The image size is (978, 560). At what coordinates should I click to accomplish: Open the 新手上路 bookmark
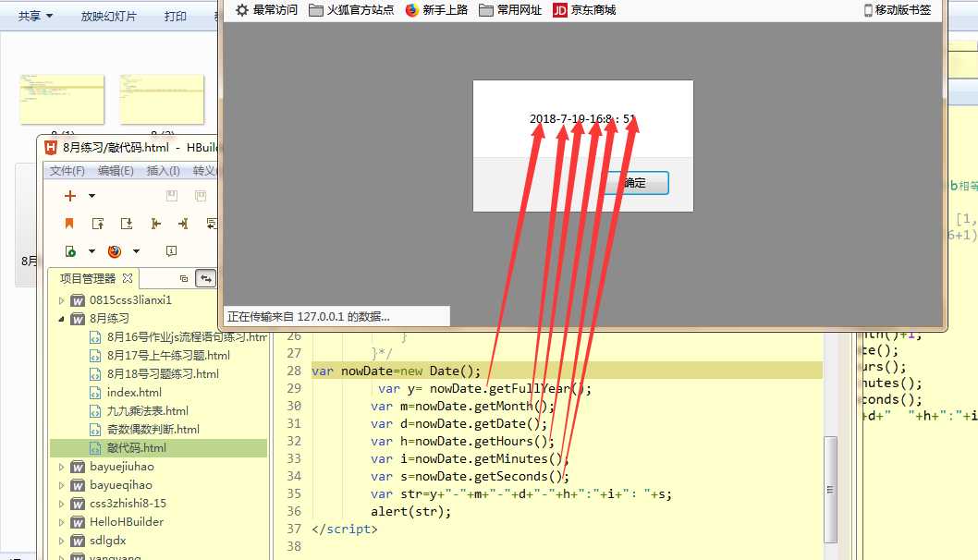436,10
